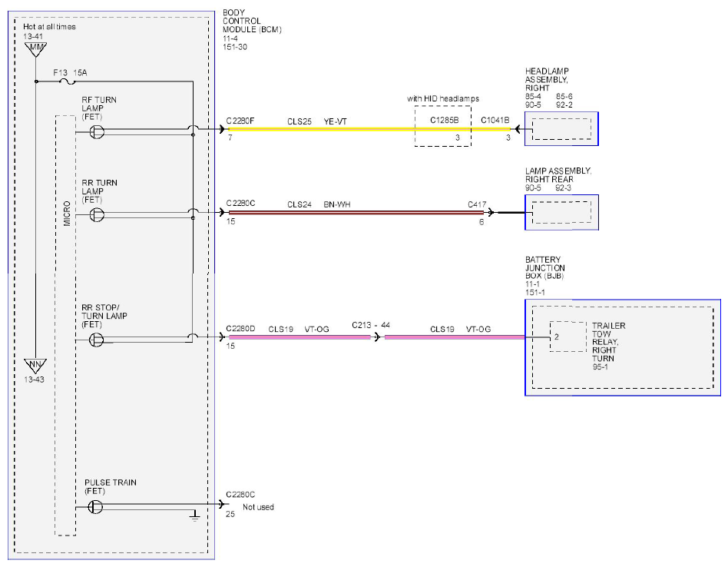This screenshot has width=728, height=567.
Task: Open the Headlamp Assembly Right component box
Action: point(561,128)
